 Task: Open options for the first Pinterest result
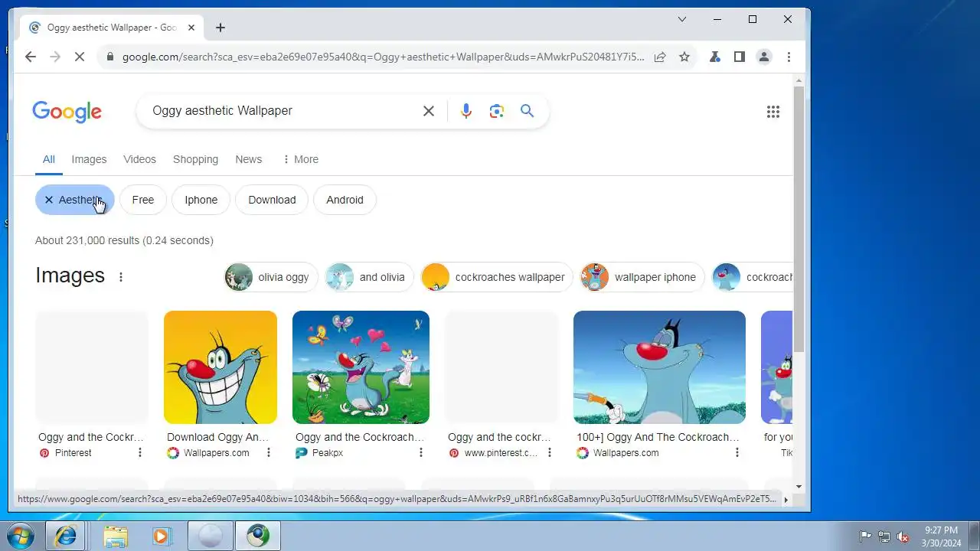click(140, 453)
